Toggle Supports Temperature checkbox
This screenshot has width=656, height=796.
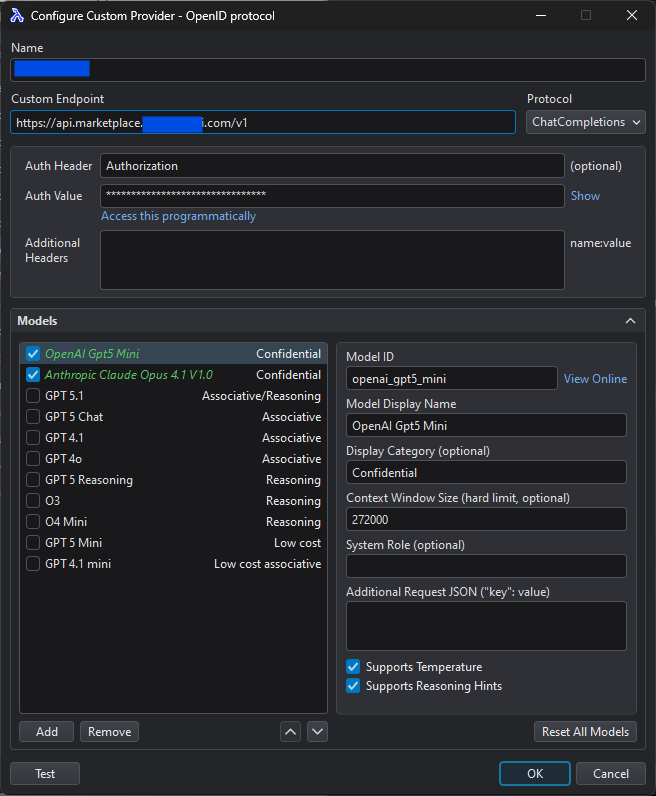click(353, 667)
